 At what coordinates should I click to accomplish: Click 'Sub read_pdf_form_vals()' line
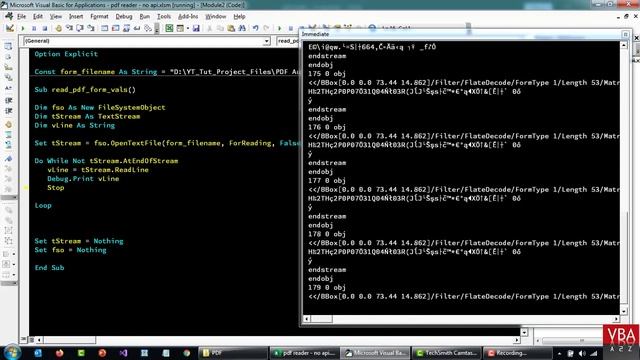point(85,89)
